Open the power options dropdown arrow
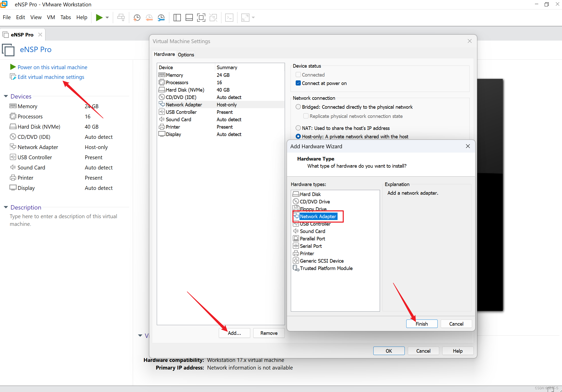The height and width of the screenshot is (392, 562). click(x=107, y=17)
